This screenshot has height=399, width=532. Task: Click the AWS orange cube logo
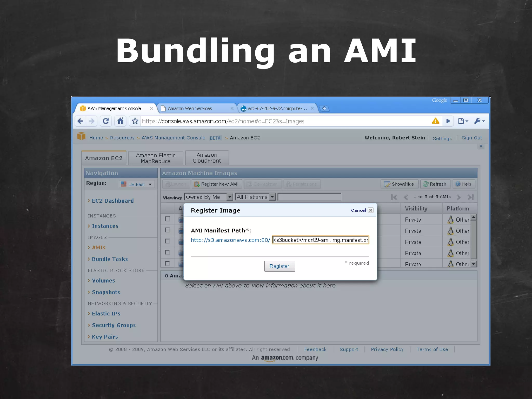click(81, 136)
